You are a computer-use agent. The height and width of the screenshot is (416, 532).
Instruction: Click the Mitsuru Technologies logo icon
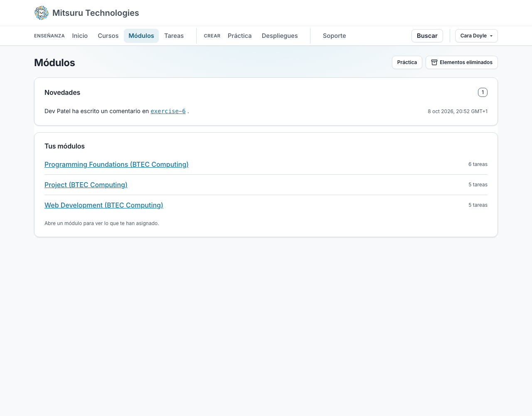coord(42,13)
